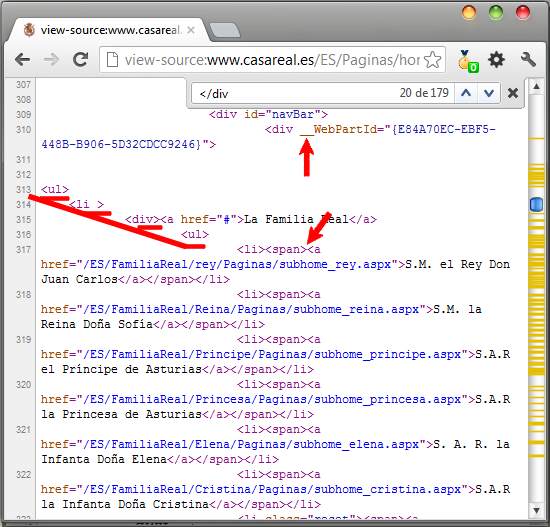Open the wrench Chrome menu
The image size is (550, 527).
[528, 60]
